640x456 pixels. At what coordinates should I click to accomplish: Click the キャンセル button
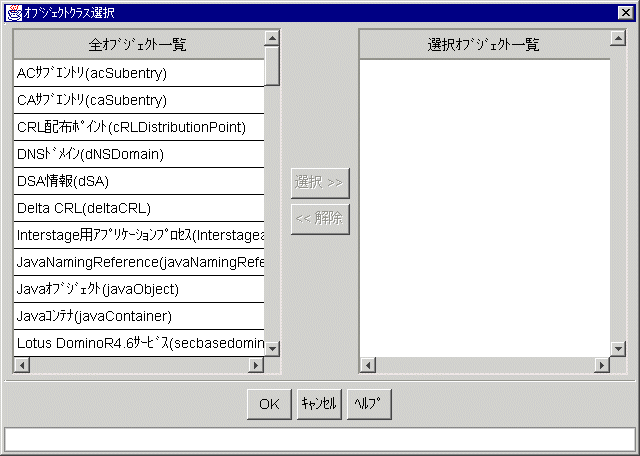click(x=319, y=404)
